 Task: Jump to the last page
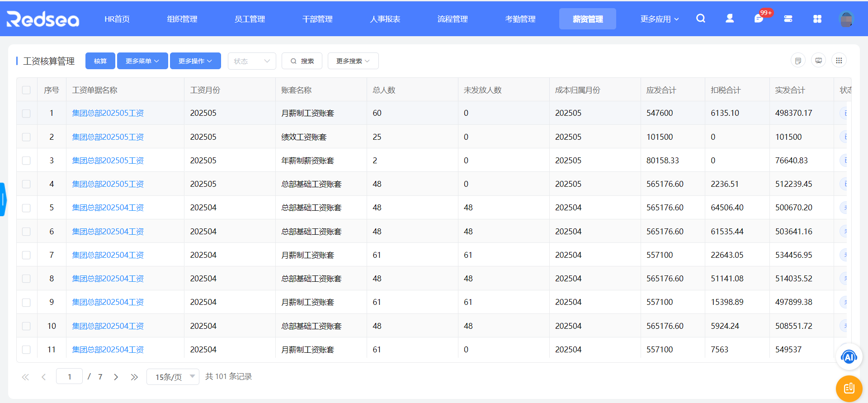(x=134, y=377)
